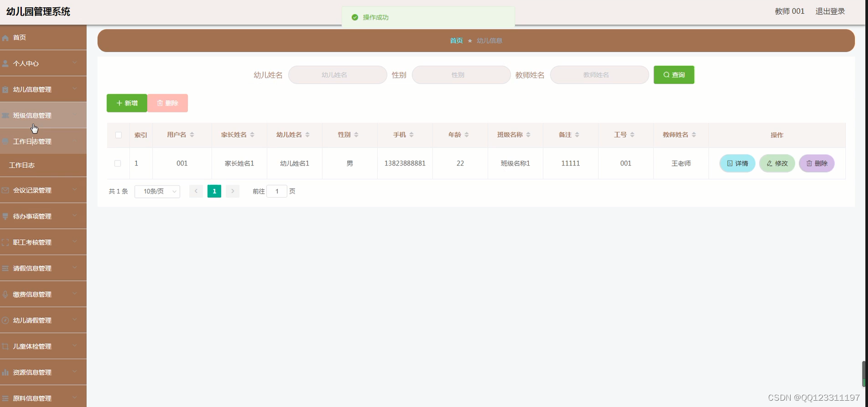Sort the 用户名 column using its arrows

click(192, 135)
